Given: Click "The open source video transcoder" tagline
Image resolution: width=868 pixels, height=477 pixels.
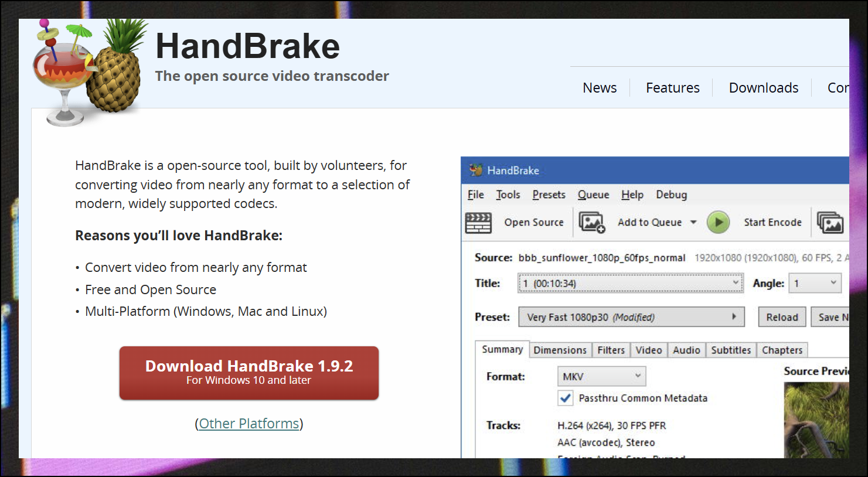Looking at the screenshot, I should point(272,76).
